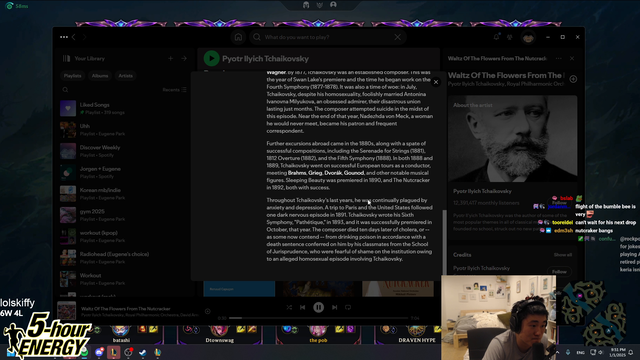640x360 pixels.
Task: Click Pyotr Ilyich Tchaikovsky name under portrait
Action: point(482,191)
